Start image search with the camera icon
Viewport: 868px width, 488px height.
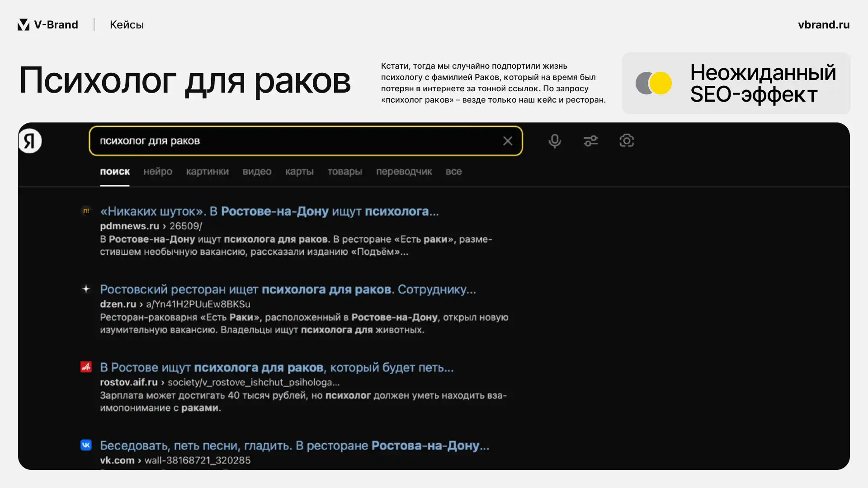tap(627, 141)
